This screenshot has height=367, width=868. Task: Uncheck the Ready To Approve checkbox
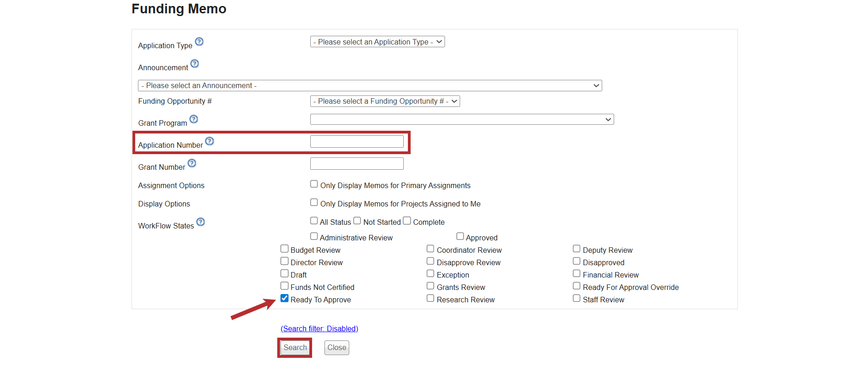tap(285, 299)
